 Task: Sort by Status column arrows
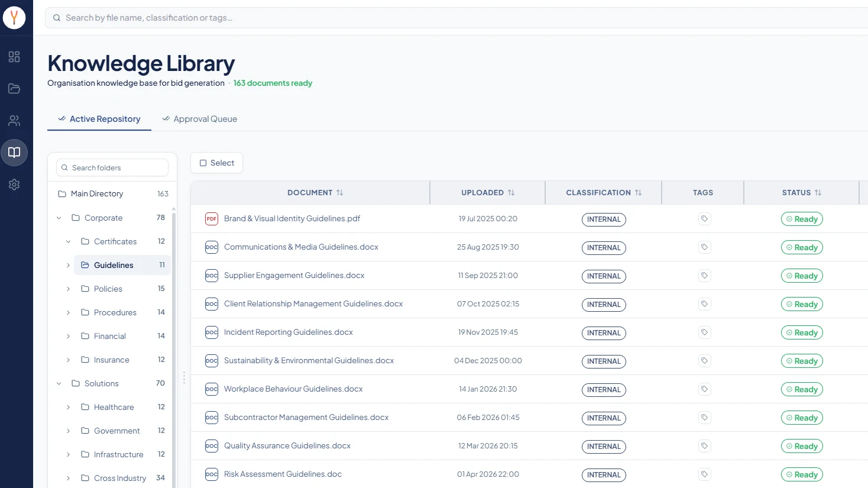(818, 193)
